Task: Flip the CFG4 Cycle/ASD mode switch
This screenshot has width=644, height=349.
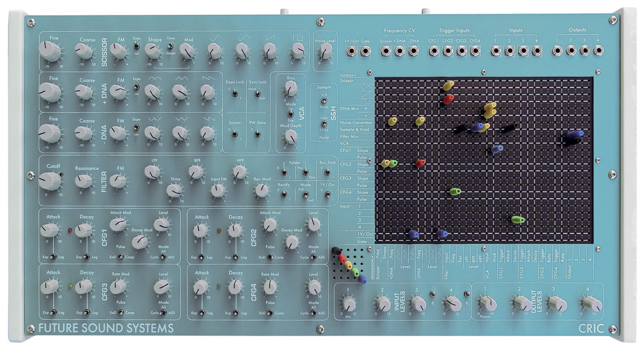Action: coord(314,313)
